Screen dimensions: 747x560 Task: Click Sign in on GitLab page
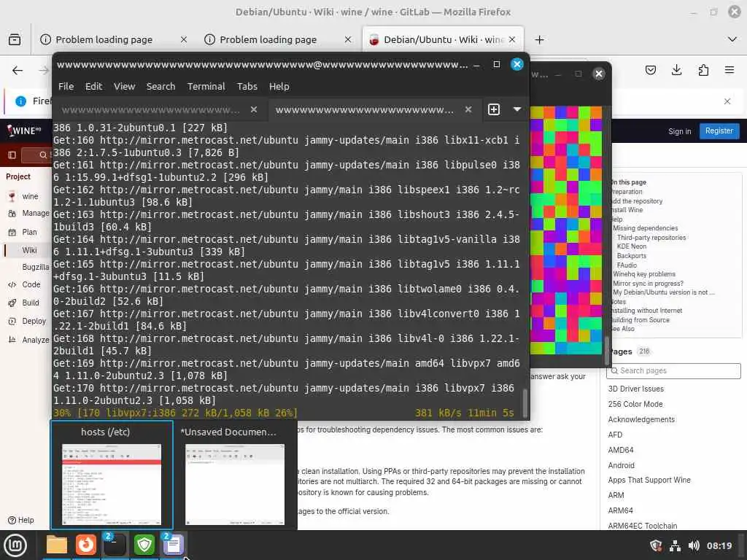coord(679,131)
